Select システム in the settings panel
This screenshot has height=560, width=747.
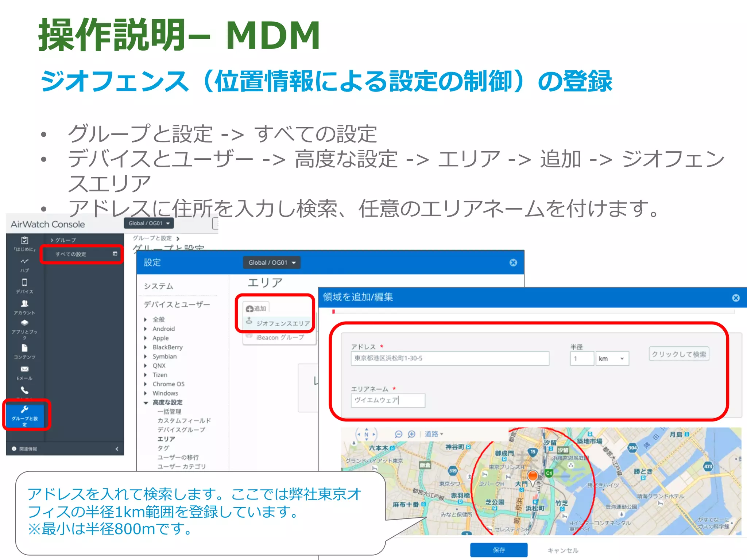tap(158, 286)
